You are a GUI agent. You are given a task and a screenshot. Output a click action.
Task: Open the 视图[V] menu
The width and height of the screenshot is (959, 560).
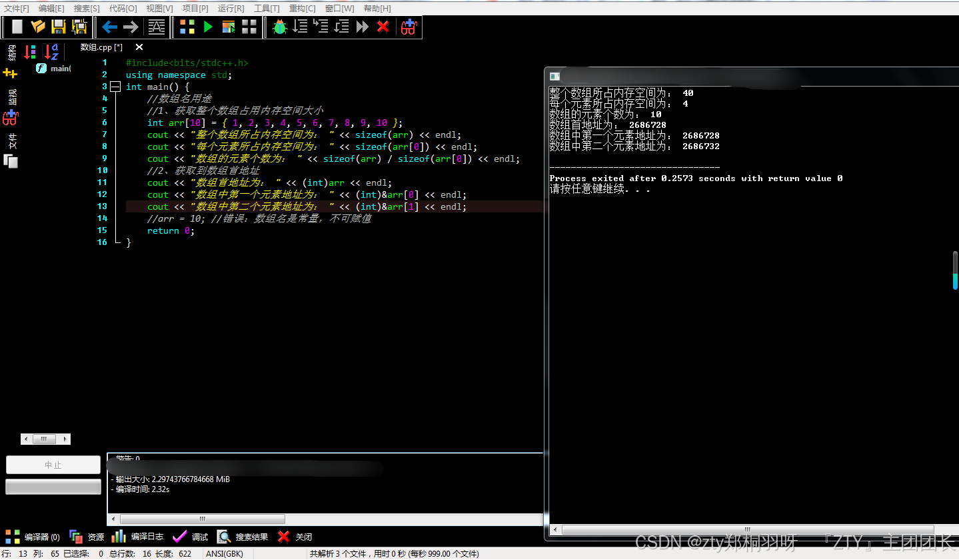point(159,8)
